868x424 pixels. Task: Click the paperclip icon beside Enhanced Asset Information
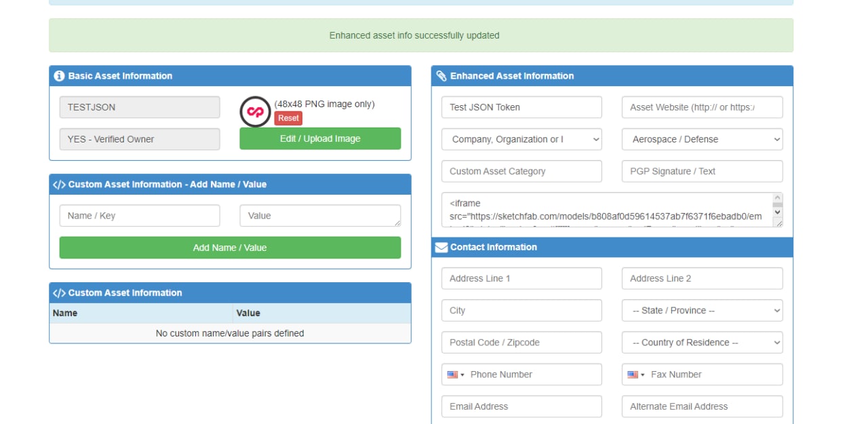(x=441, y=76)
